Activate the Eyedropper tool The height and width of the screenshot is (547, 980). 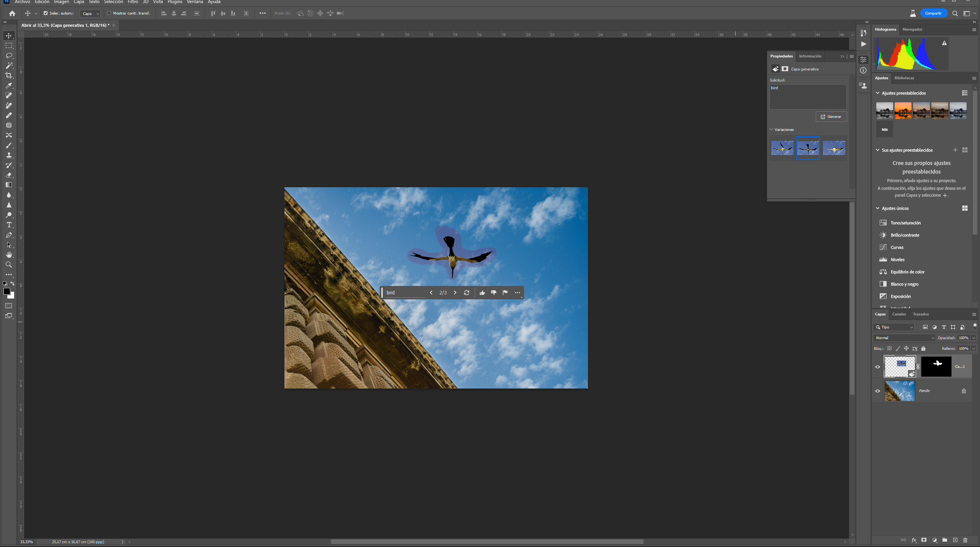pos(9,86)
